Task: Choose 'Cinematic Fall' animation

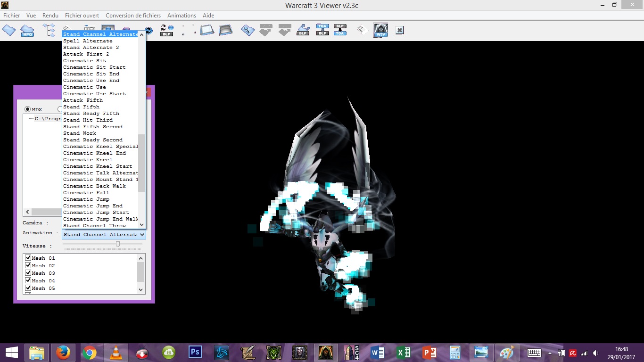Action: pyautogui.click(x=100, y=193)
